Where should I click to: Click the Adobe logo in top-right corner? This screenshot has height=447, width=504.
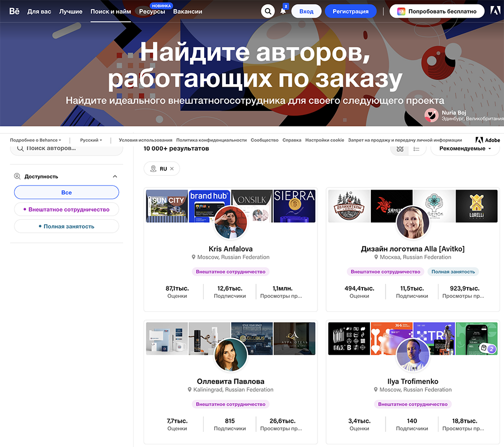[x=495, y=11]
